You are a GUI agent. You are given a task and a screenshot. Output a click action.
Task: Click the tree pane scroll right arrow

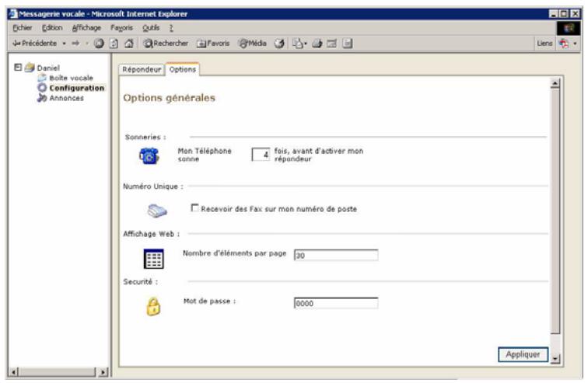pyautogui.click(x=103, y=372)
